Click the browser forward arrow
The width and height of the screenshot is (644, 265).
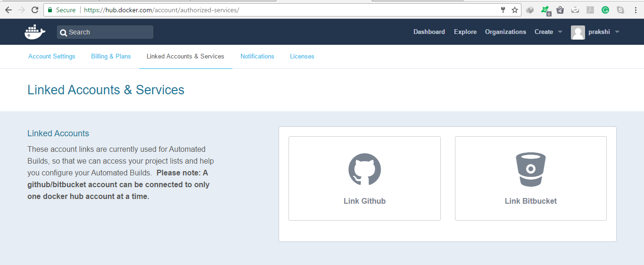click(22, 10)
